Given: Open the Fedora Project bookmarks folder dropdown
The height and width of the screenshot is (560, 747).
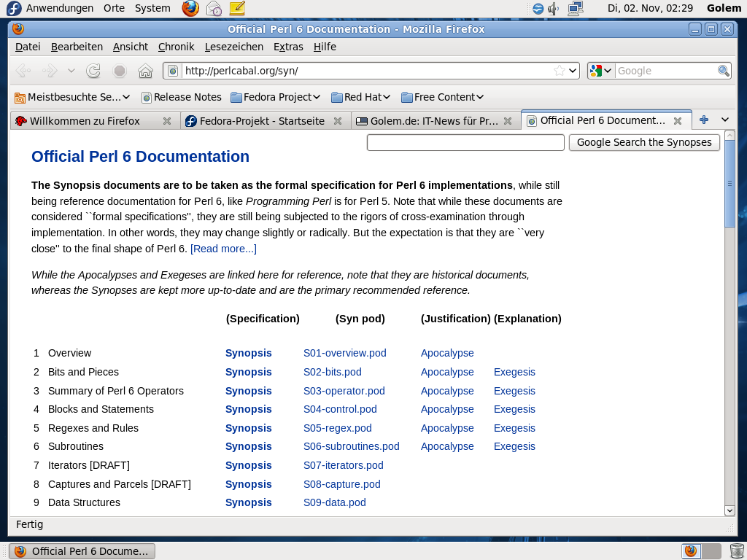Looking at the screenshot, I should [x=276, y=97].
